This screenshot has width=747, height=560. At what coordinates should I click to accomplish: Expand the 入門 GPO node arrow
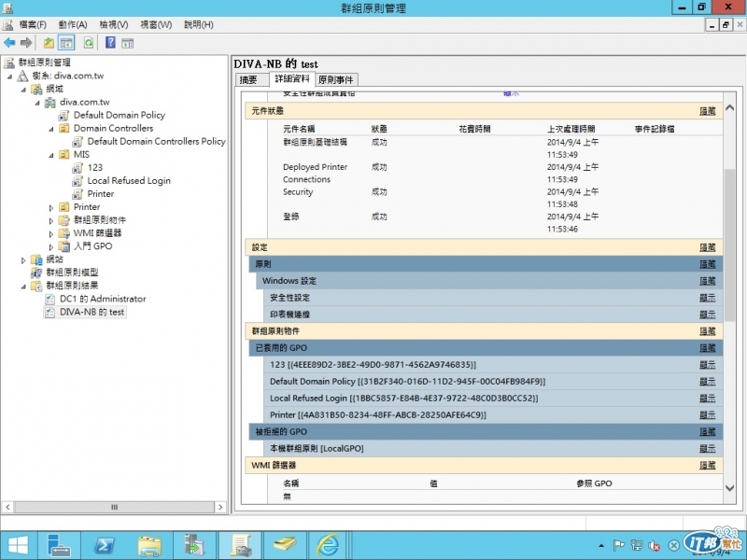51,246
